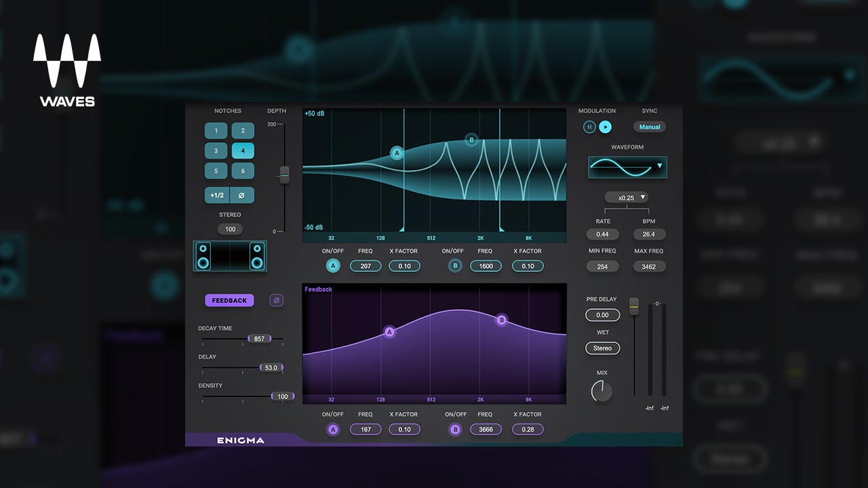Click the FREQ field showing 1600
The height and width of the screenshot is (488, 868).
click(486, 266)
